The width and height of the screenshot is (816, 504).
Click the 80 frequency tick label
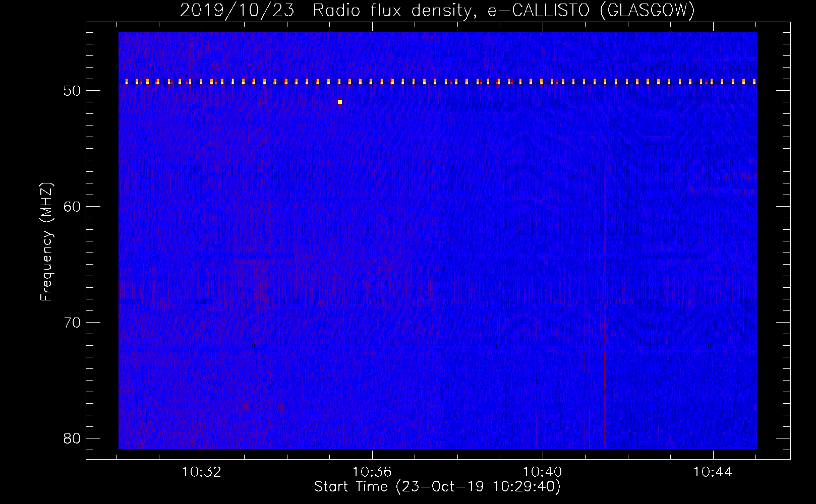(73, 437)
